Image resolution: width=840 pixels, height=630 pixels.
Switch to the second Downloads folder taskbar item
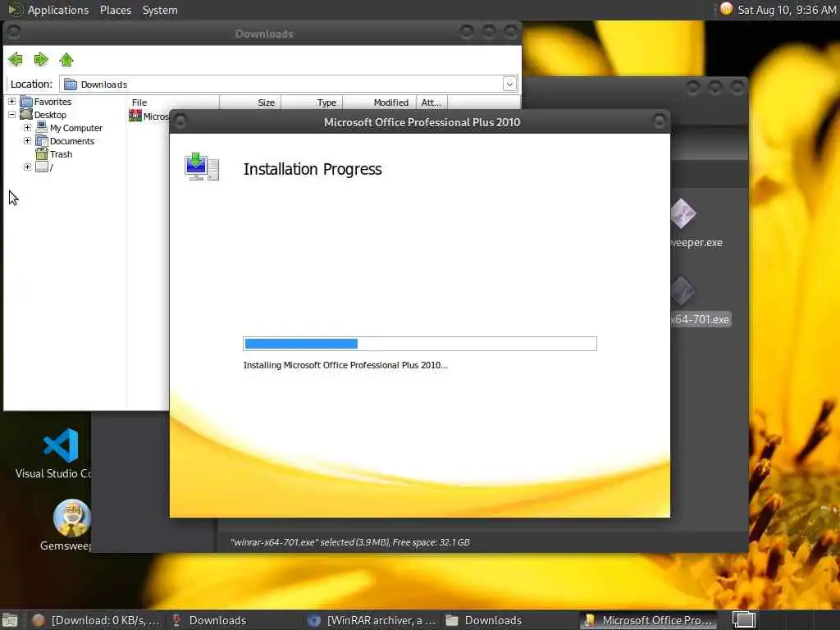pyautogui.click(x=484, y=620)
